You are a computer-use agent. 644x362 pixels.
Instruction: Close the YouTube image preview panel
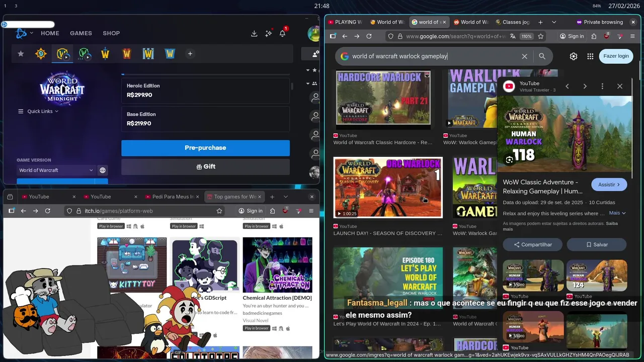[x=620, y=86]
